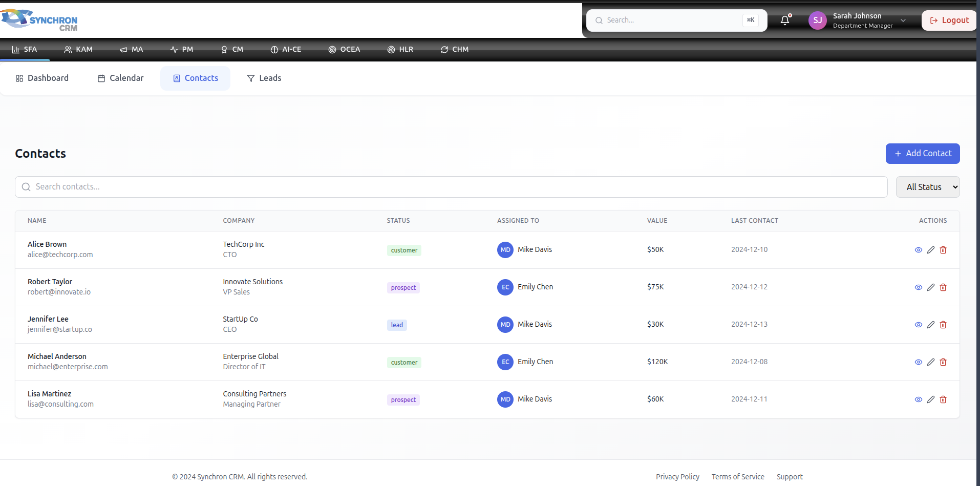Delete Robert Taylor using trash icon

[943, 287]
